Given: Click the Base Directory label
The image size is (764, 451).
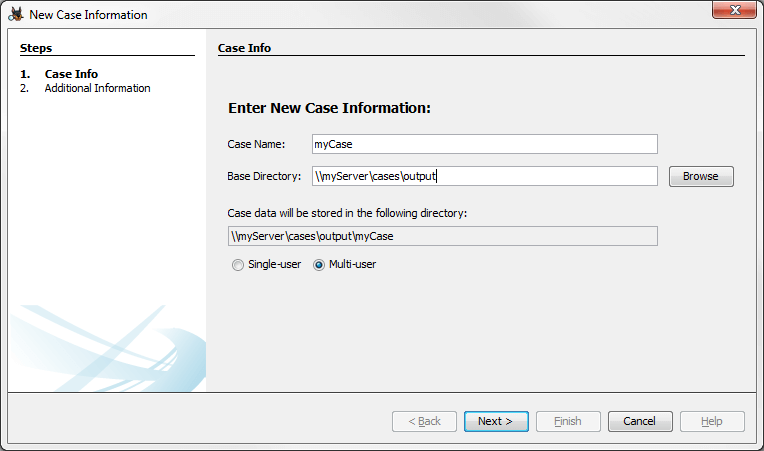Looking at the screenshot, I should click(x=264, y=177).
